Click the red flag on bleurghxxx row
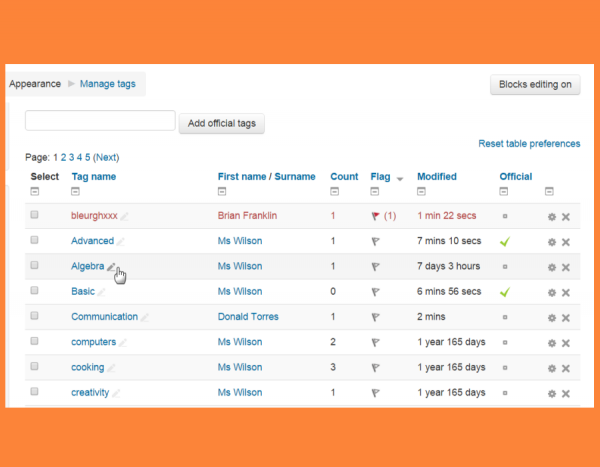 375,216
